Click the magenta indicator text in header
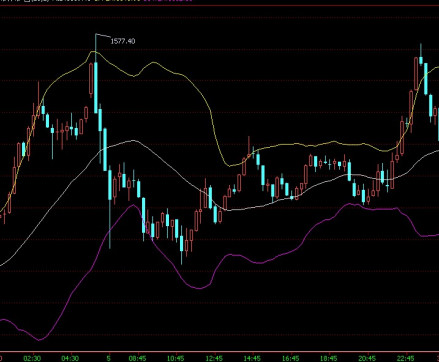The image size is (439, 362). click(x=168, y=1)
